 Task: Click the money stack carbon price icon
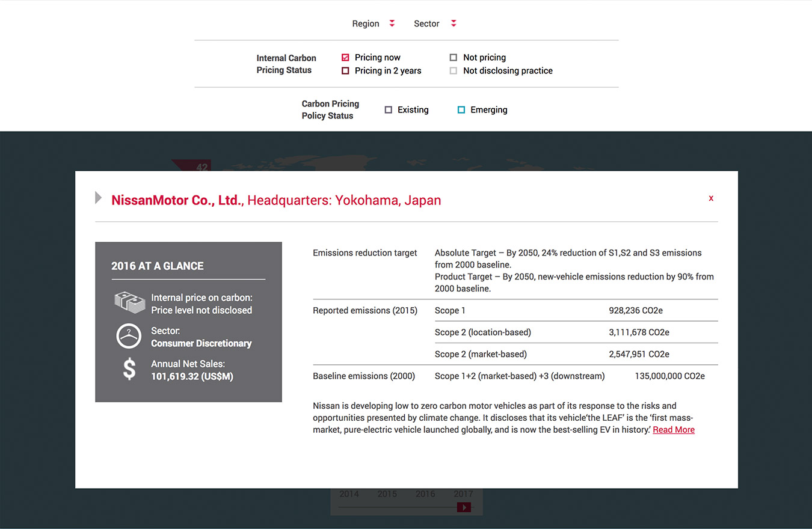[x=129, y=302]
